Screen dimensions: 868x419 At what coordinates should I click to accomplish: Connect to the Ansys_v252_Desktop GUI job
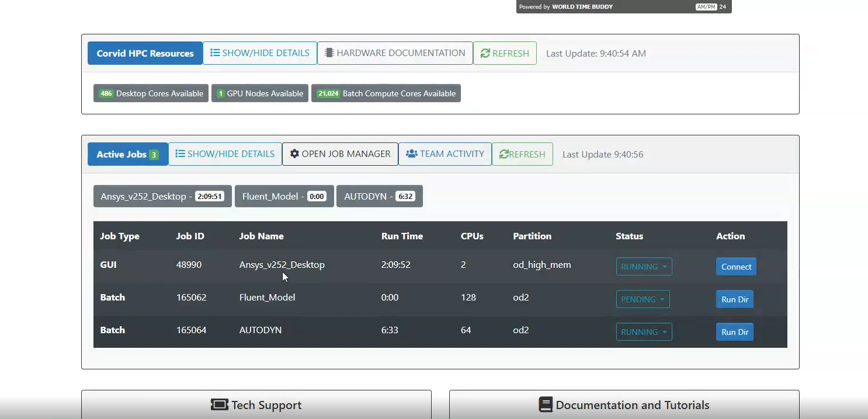point(736,267)
